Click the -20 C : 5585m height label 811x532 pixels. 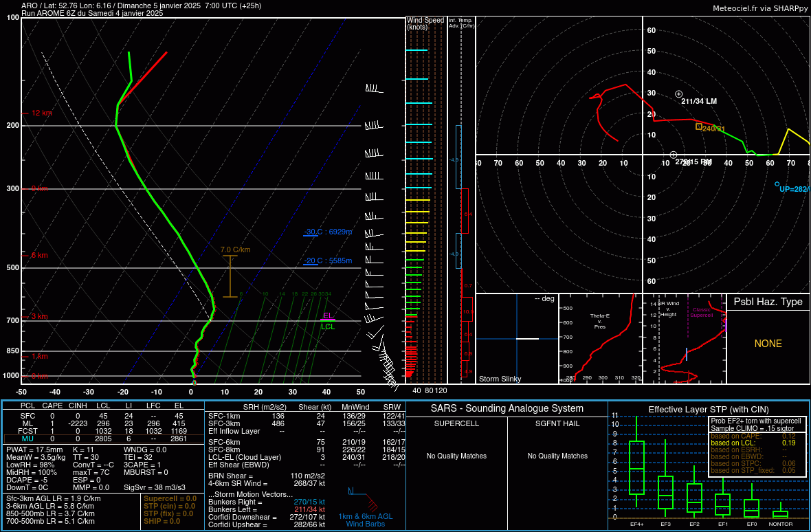coord(328,261)
